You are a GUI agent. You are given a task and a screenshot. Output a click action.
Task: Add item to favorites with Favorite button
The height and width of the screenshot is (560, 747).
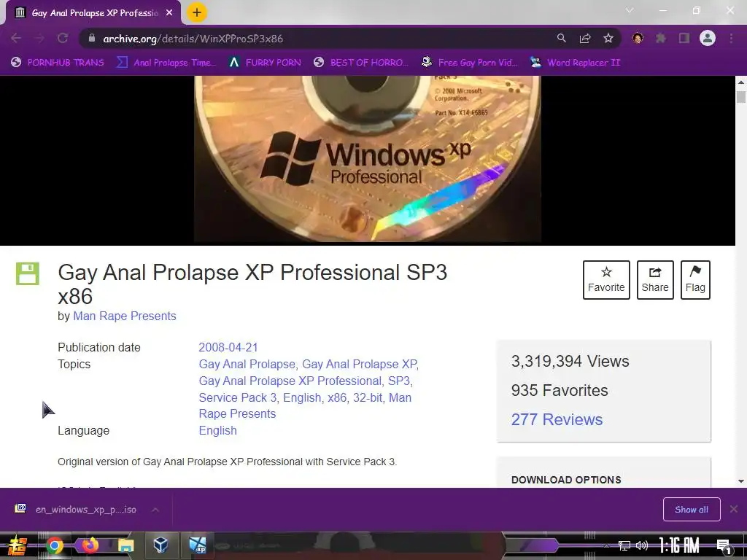[x=606, y=279]
